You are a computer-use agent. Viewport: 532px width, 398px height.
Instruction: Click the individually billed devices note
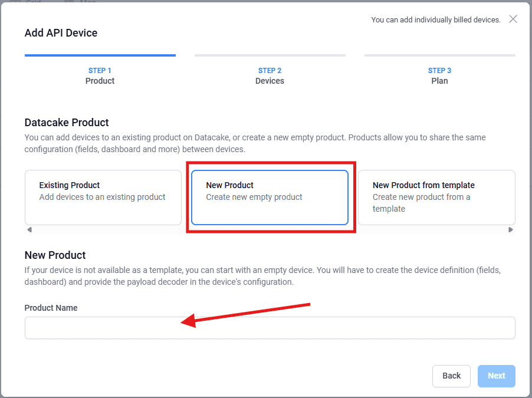[435, 20]
